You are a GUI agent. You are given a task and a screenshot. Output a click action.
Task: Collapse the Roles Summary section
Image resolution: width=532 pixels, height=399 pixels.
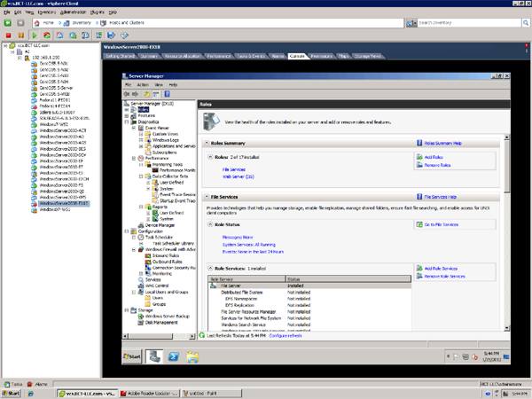pyautogui.click(x=206, y=143)
